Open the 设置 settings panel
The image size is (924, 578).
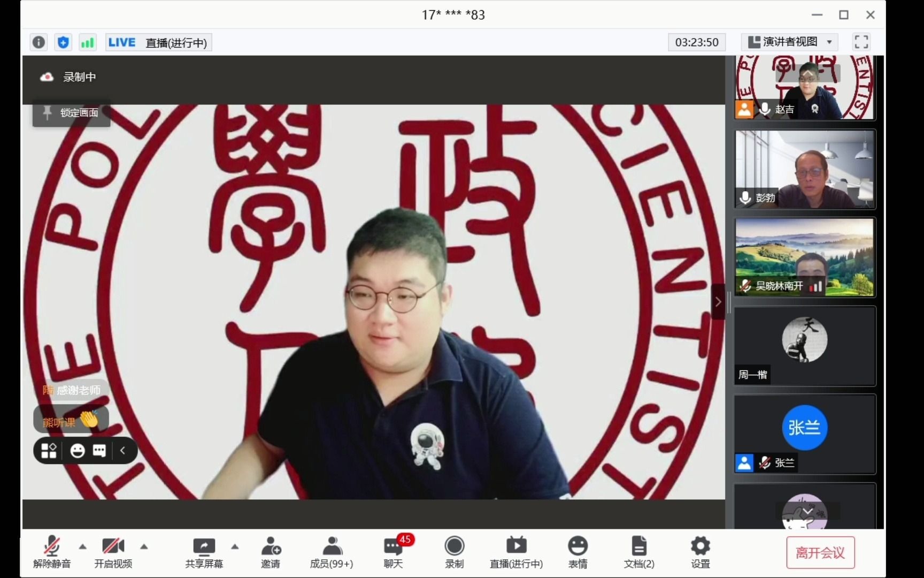click(699, 552)
